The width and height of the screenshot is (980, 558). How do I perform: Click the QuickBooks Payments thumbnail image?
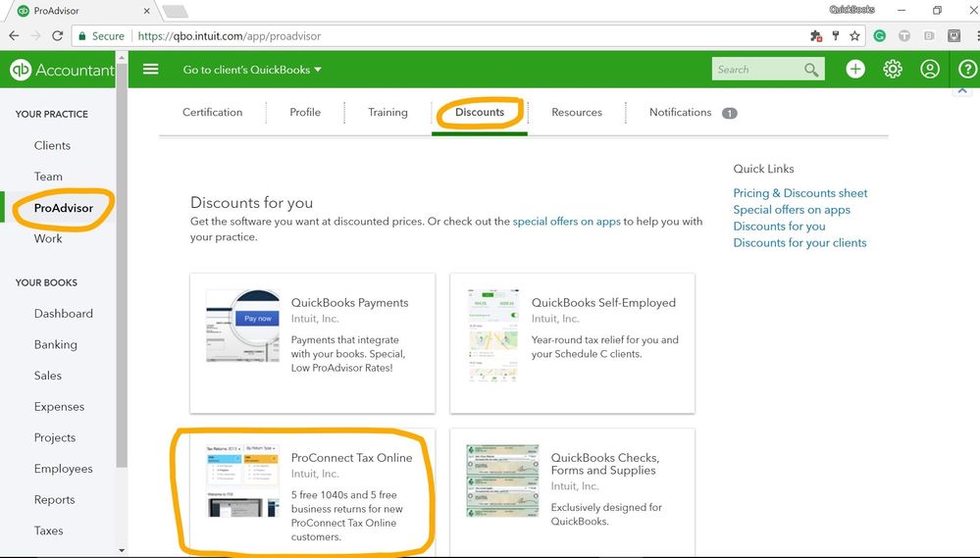coord(242,326)
